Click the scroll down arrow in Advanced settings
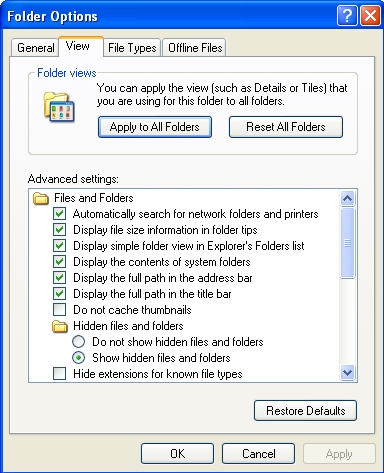The image size is (384, 473). [347, 372]
